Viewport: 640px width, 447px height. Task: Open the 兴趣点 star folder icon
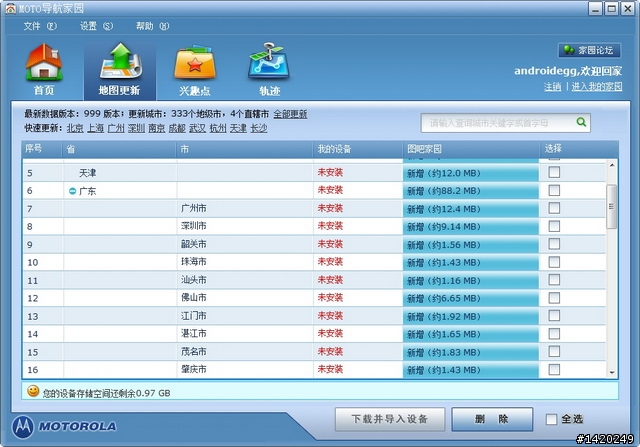(195, 69)
